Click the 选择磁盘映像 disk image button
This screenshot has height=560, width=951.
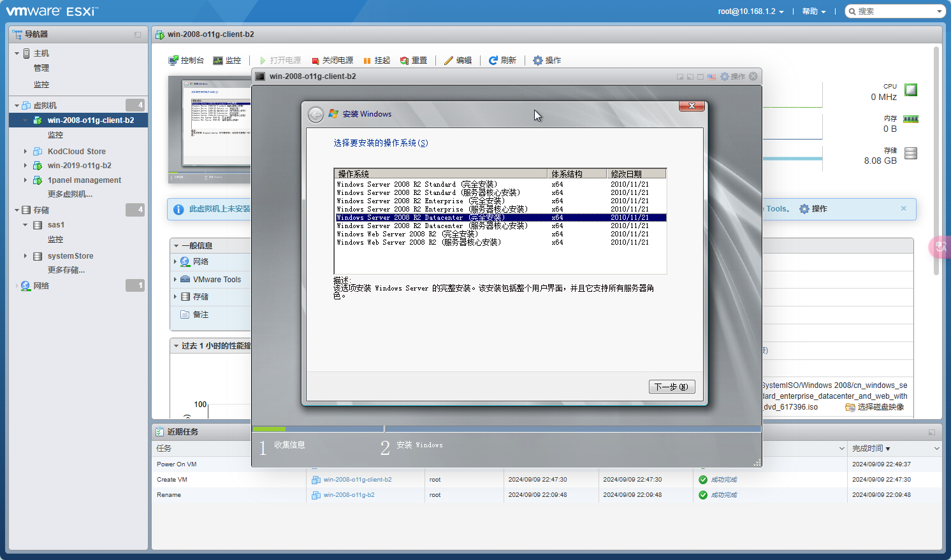875,407
